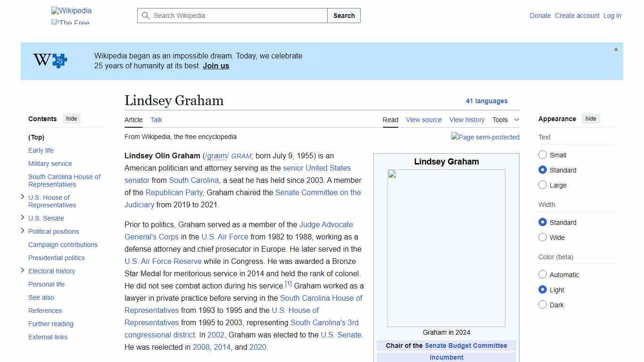Open the Tools dropdown menu
The height and width of the screenshot is (362, 644).
click(505, 120)
